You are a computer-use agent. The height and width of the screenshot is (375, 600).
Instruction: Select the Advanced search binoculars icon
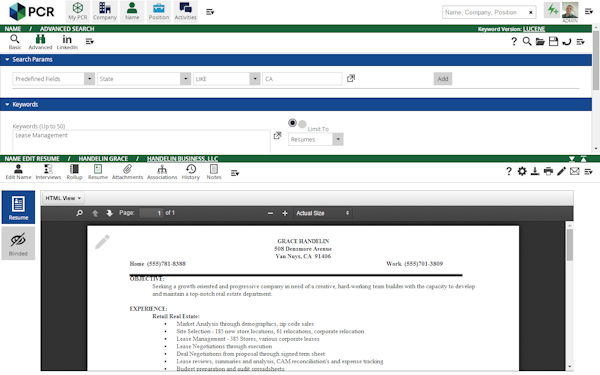tap(40, 42)
